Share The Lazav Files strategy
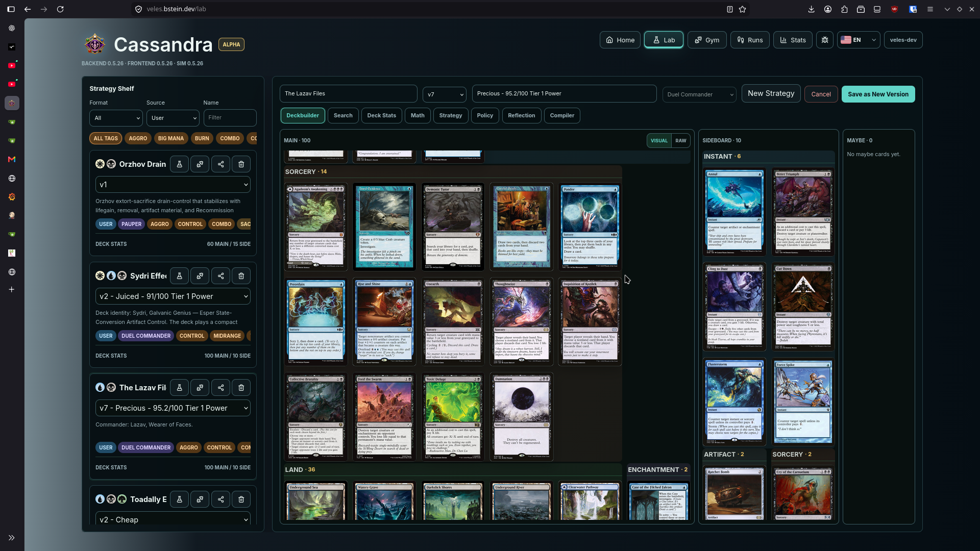Viewport: 980px width, 551px height. coord(221,388)
